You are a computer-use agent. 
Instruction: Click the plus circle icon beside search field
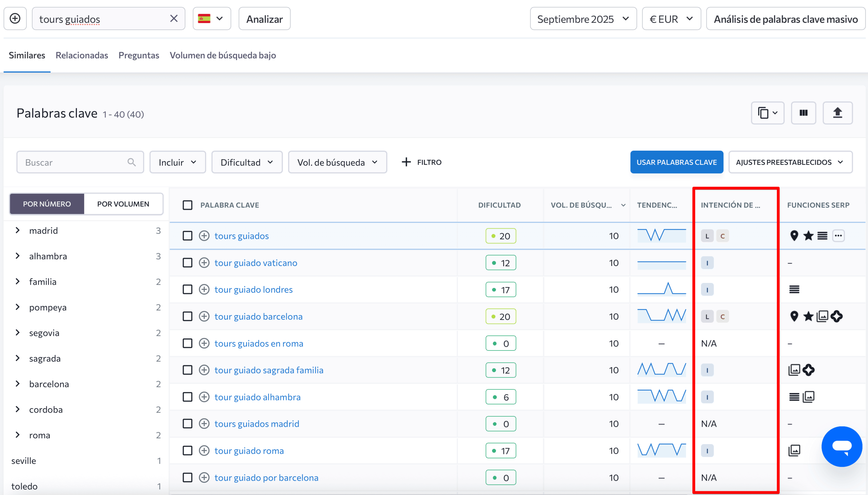15,19
